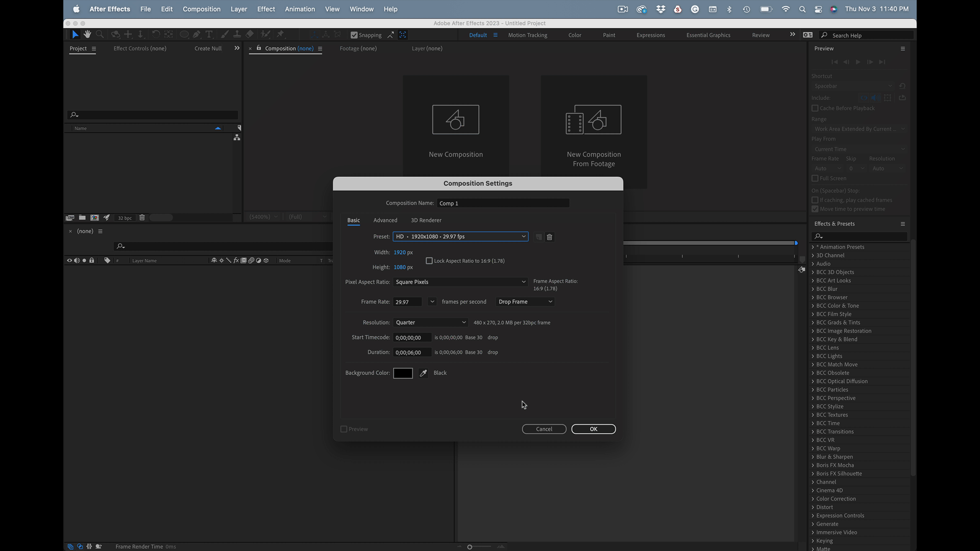980x551 pixels.
Task: Check the Preview checkbox in dialog
Action: coord(344,430)
